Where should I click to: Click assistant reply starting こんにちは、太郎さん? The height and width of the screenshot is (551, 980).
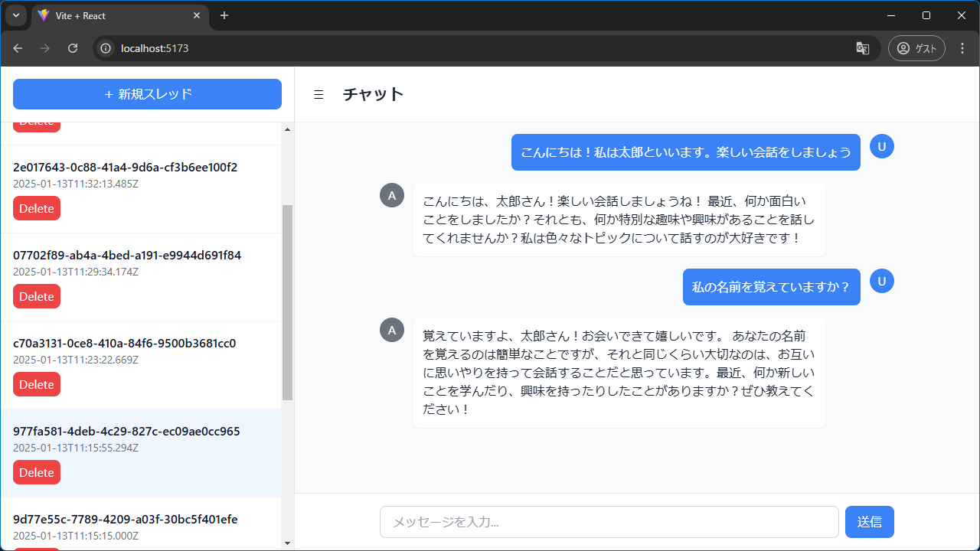click(x=619, y=220)
